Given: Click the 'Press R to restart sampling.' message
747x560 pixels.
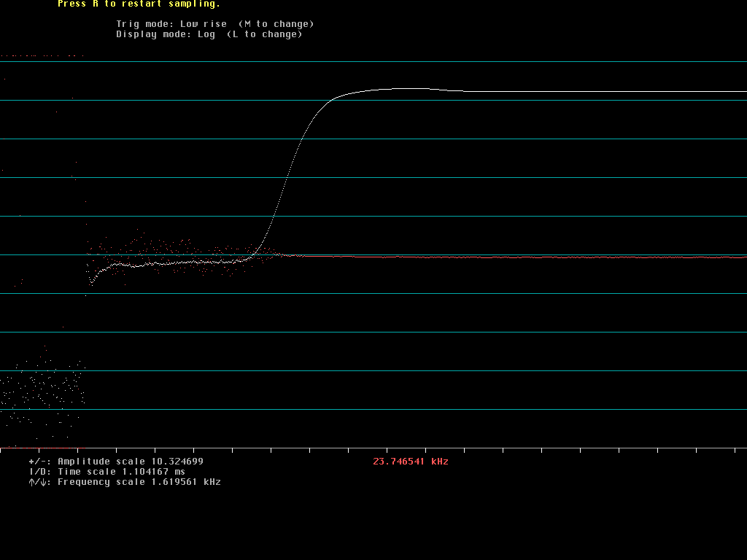Looking at the screenshot, I should pos(139,4).
